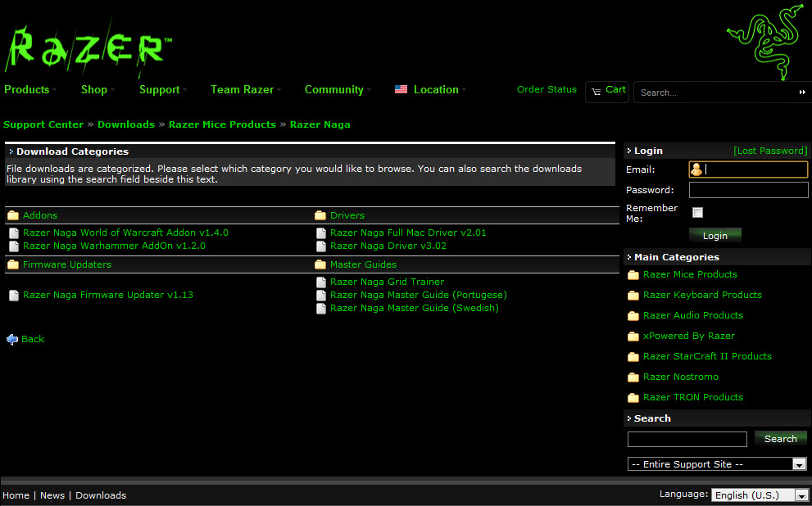Open the footer Home link
The image size is (812, 506).
pyautogui.click(x=16, y=495)
